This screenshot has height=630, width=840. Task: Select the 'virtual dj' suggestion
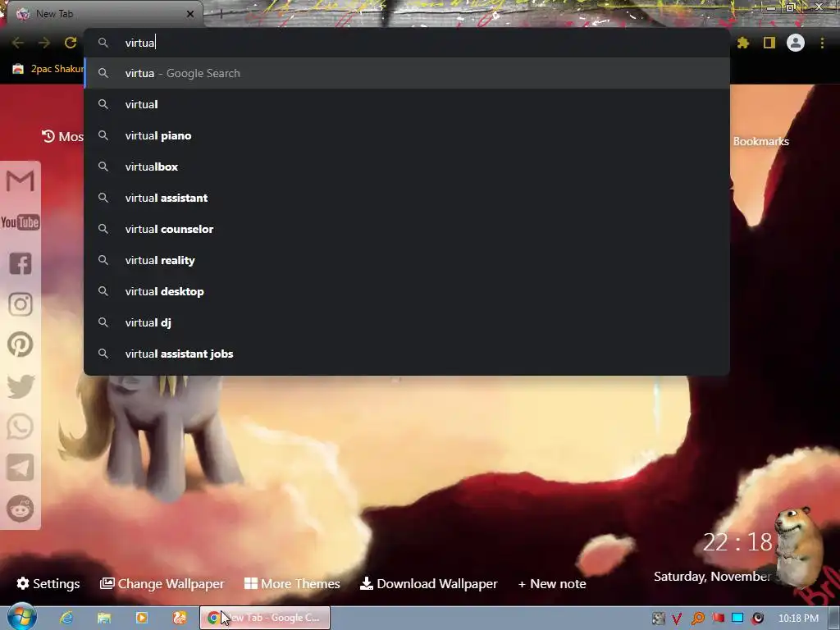click(x=407, y=322)
